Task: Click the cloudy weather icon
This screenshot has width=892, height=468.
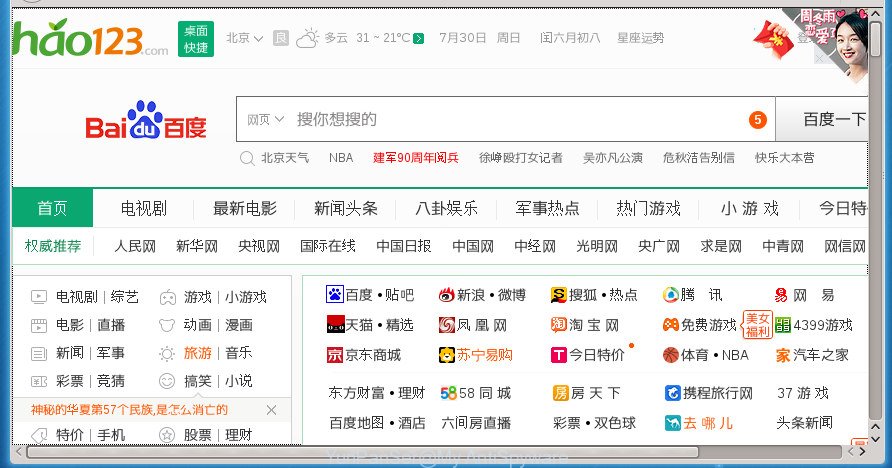Action: [307, 38]
